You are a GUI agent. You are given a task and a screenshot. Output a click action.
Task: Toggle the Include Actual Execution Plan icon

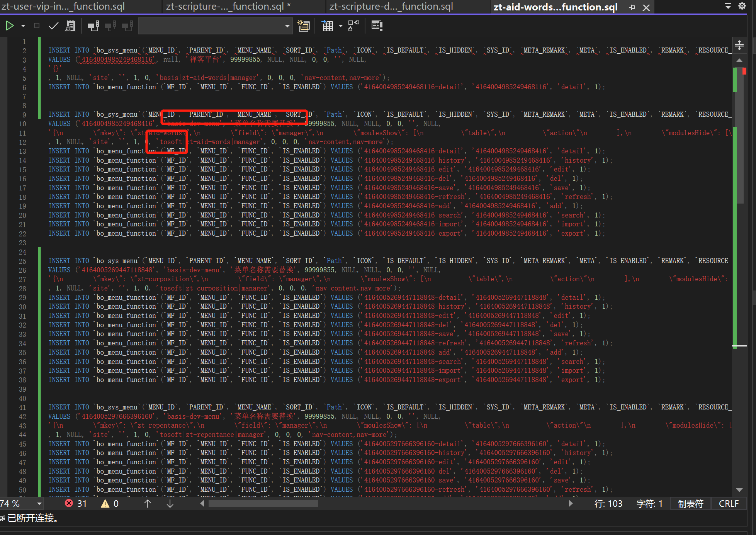pyautogui.click(x=353, y=26)
